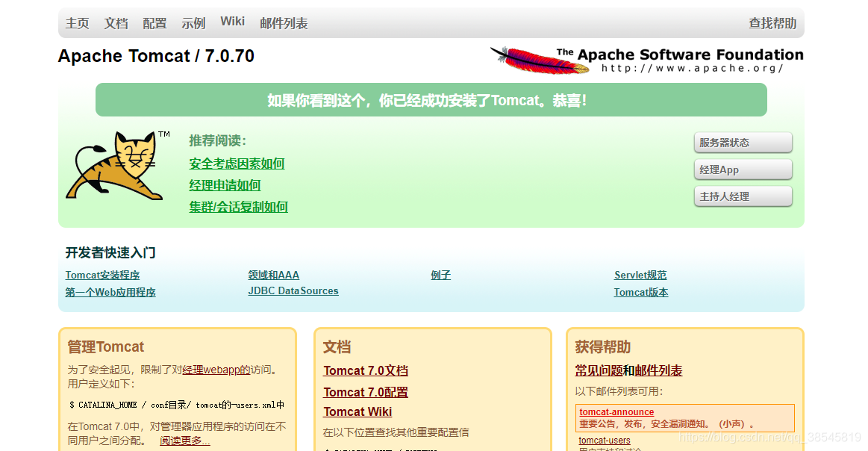
Task: Open the Wiki navigation item
Action: pyautogui.click(x=233, y=22)
